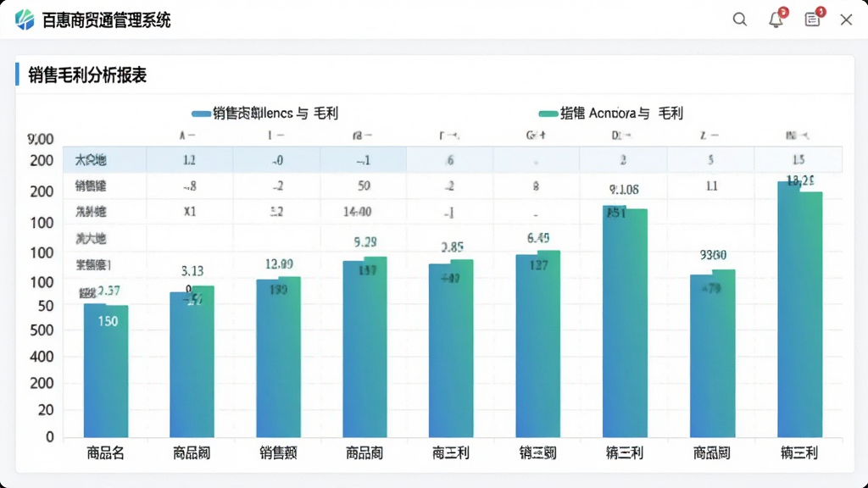Click the search magnifier icon
Screen dimensions: 868x488
coord(739,19)
